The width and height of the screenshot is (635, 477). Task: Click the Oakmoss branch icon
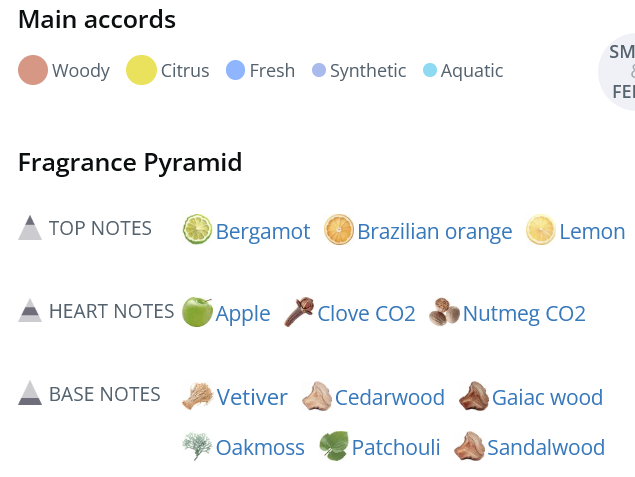(x=197, y=446)
